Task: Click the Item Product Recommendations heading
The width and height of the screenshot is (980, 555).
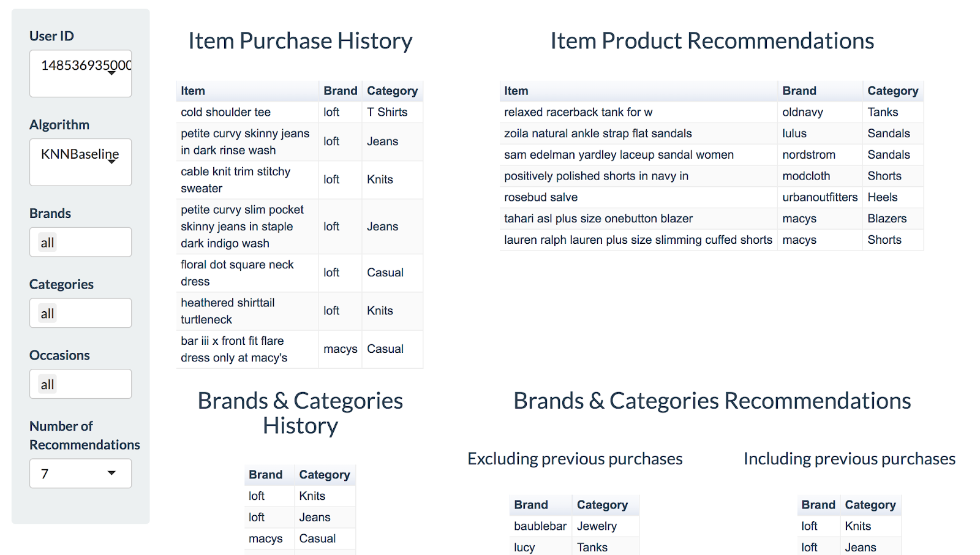Action: point(712,41)
